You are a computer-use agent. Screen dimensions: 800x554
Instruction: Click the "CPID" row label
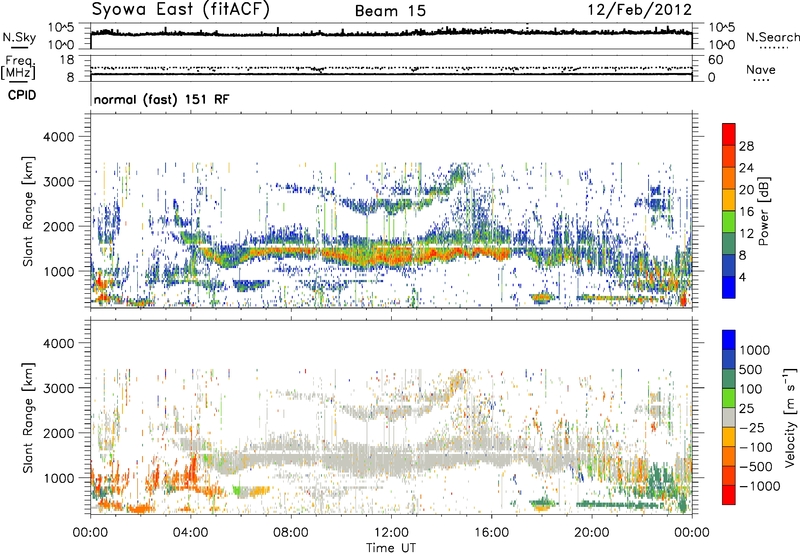coord(22,95)
